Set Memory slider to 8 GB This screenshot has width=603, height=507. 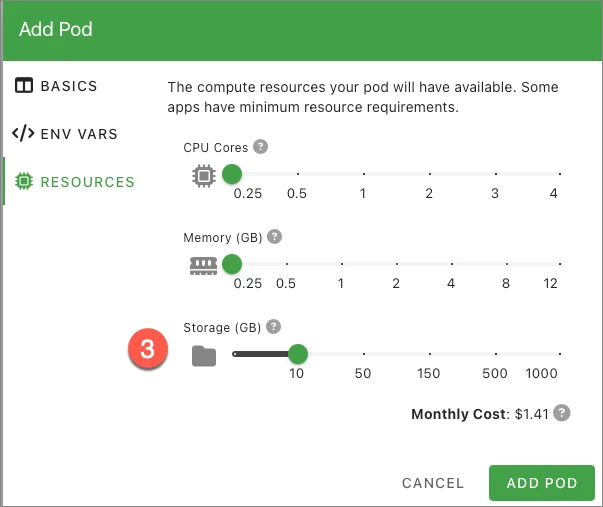[506, 264]
